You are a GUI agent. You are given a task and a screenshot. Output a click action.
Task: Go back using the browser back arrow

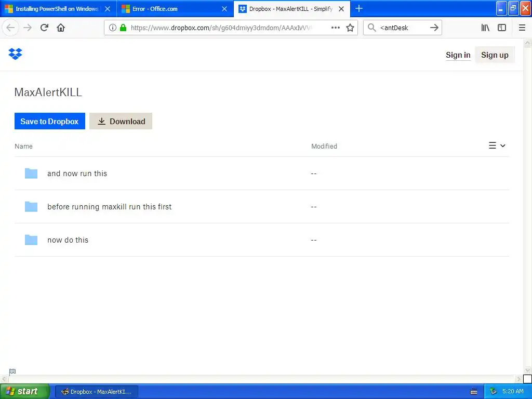click(x=10, y=28)
